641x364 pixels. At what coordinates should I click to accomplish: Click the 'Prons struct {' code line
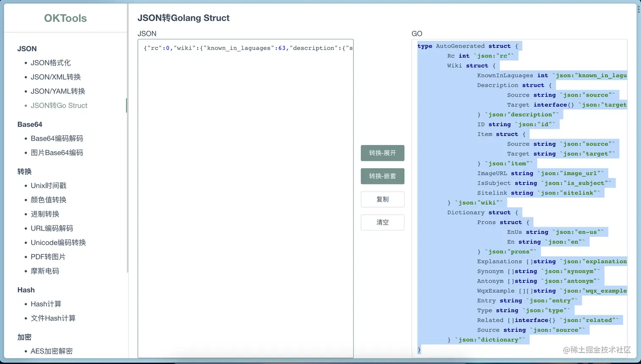tap(503, 222)
